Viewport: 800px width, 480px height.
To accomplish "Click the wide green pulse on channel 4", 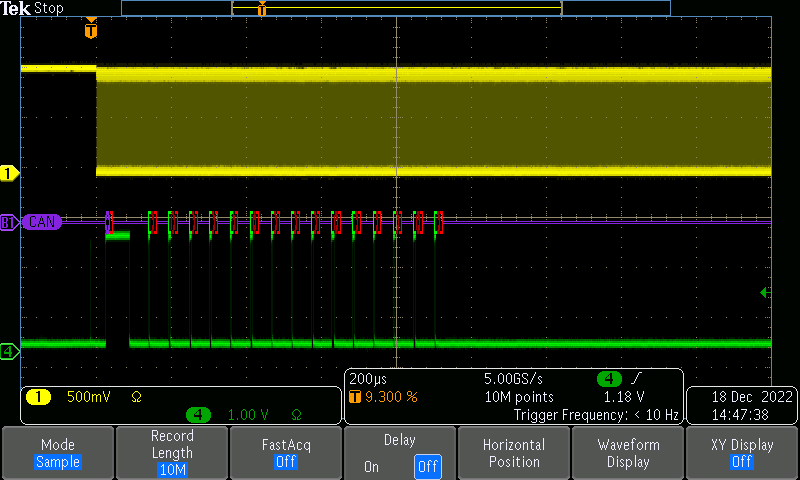I will tap(117, 236).
